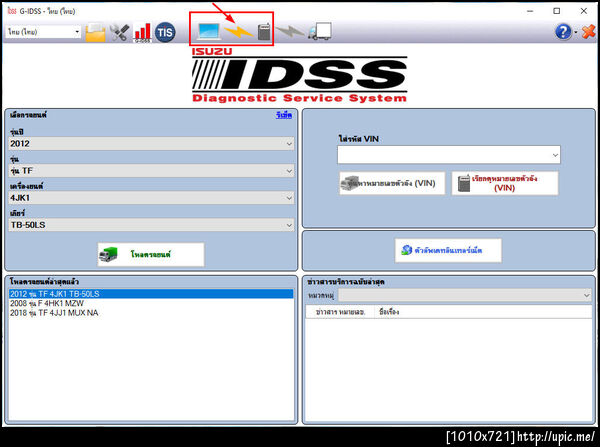The width and height of the screenshot is (600, 447).
Task: Open the wrench and screwdriver utilities icon
Action: click(x=119, y=33)
